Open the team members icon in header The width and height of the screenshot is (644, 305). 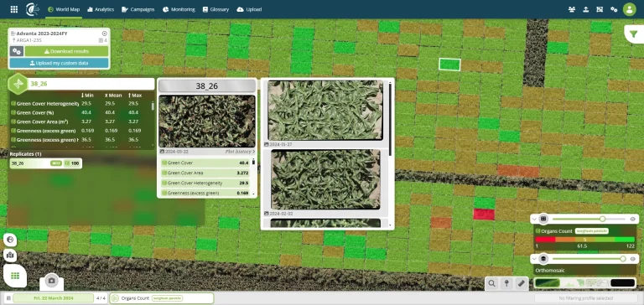(x=572, y=9)
